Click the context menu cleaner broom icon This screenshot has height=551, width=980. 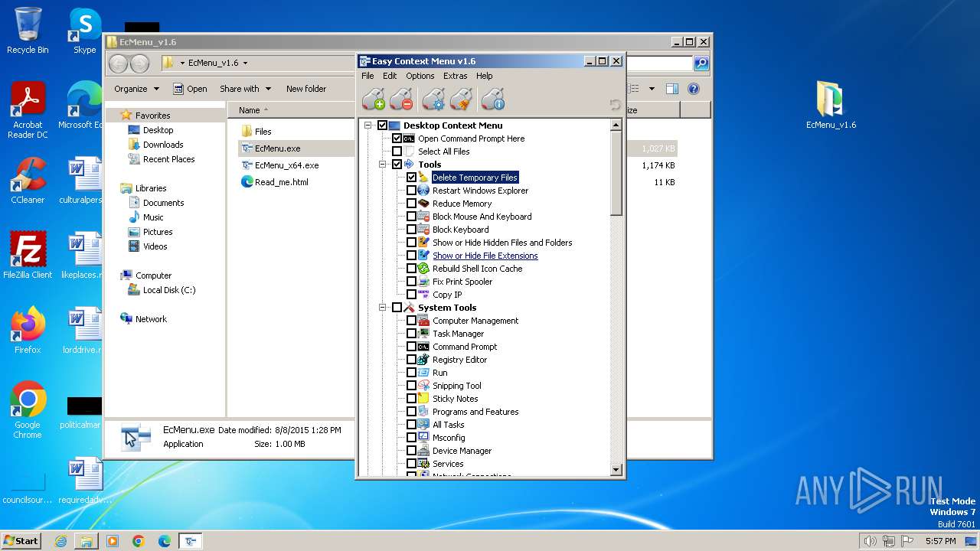click(x=461, y=99)
